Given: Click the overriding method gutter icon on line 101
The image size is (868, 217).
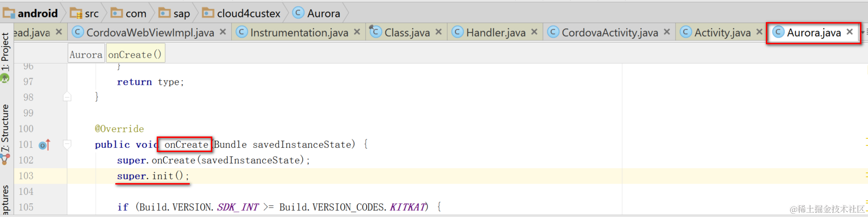Looking at the screenshot, I should point(44,145).
